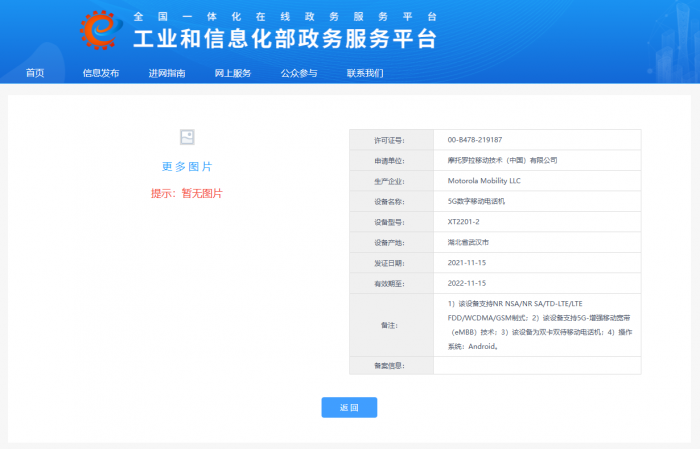Go to the 联系我们 page
This screenshot has width=700, height=449.
click(x=365, y=73)
